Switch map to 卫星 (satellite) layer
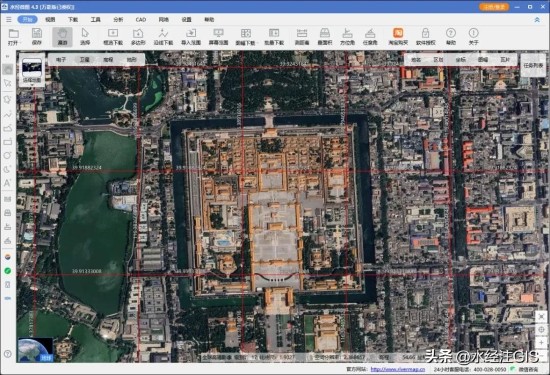Viewport: 550px width, 375px height. coord(85,60)
